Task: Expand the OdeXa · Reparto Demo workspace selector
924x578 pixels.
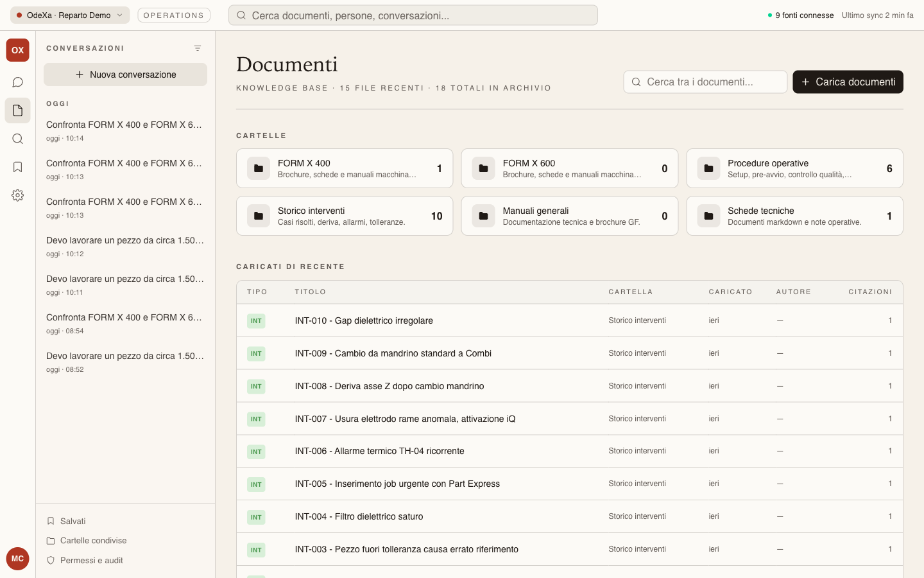Action: pos(69,15)
